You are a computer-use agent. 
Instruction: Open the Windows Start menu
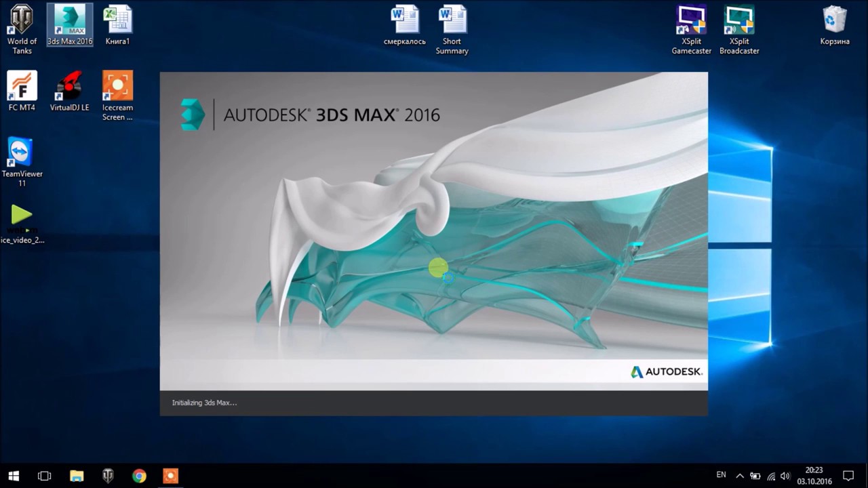[14, 476]
